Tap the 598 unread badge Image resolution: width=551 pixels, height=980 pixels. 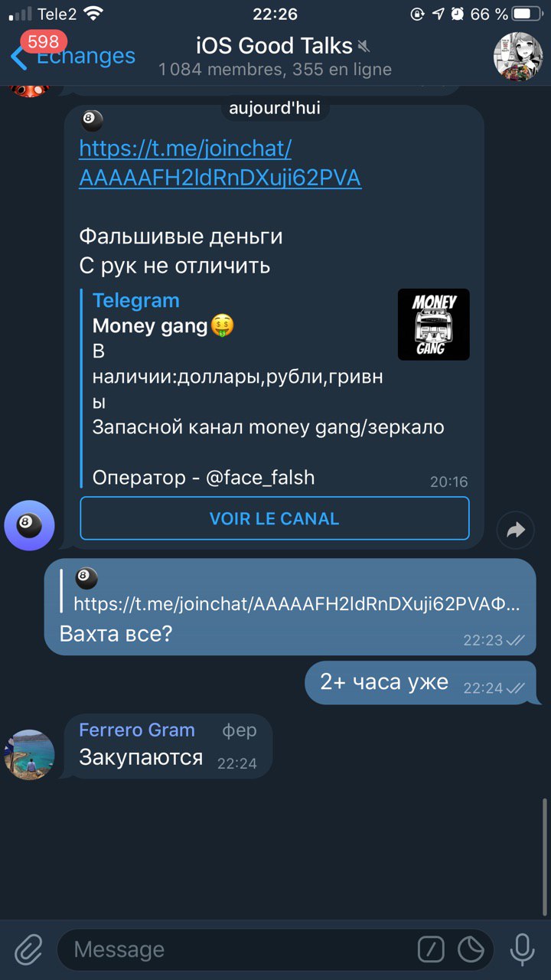[x=43, y=41]
